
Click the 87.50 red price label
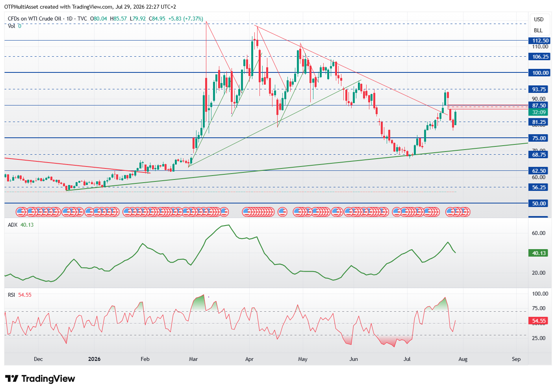point(539,105)
